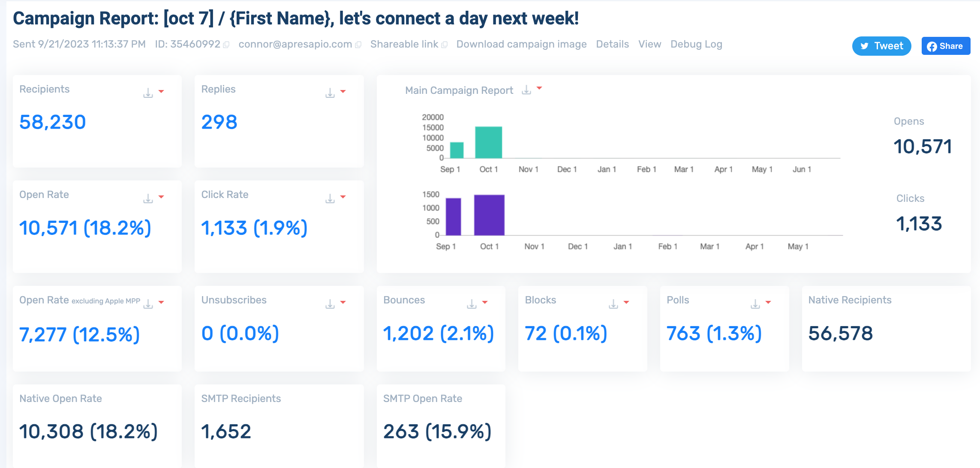This screenshot has width=980, height=468.
Task: Open the Main Campaign Report dropdown arrow
Action: click(x=539, y=88)
